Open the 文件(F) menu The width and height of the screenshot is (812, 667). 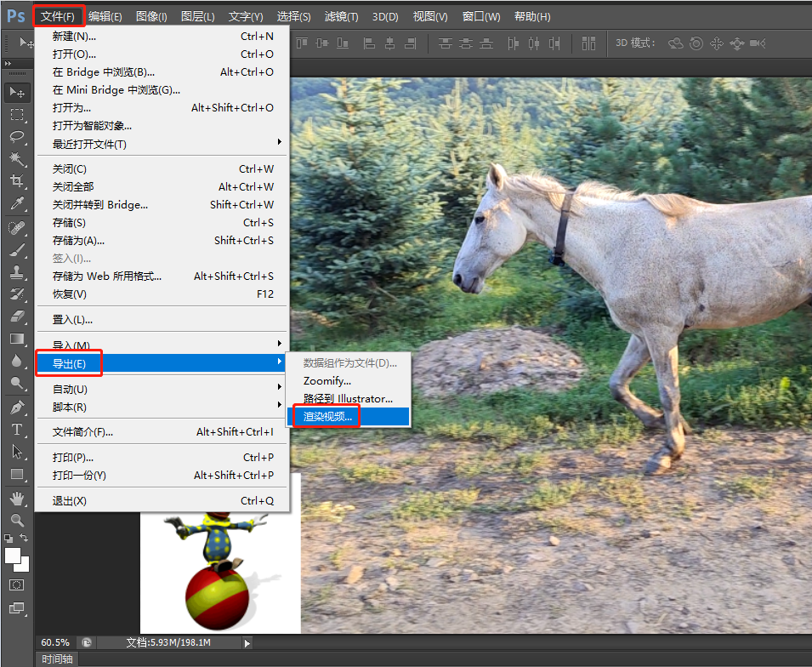click(x=58, y=16)
